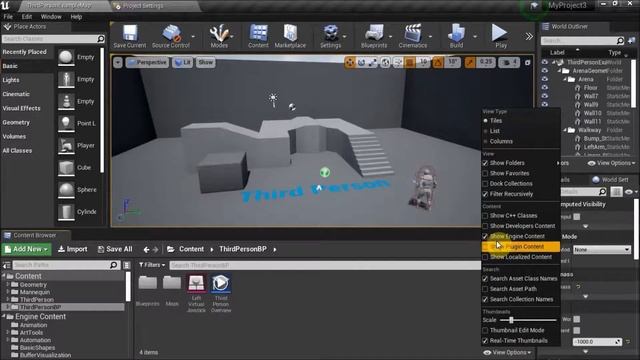Open Perspective view mode dropdown
Viewport: 640px width, 360px height.
(x=147, y=62)
